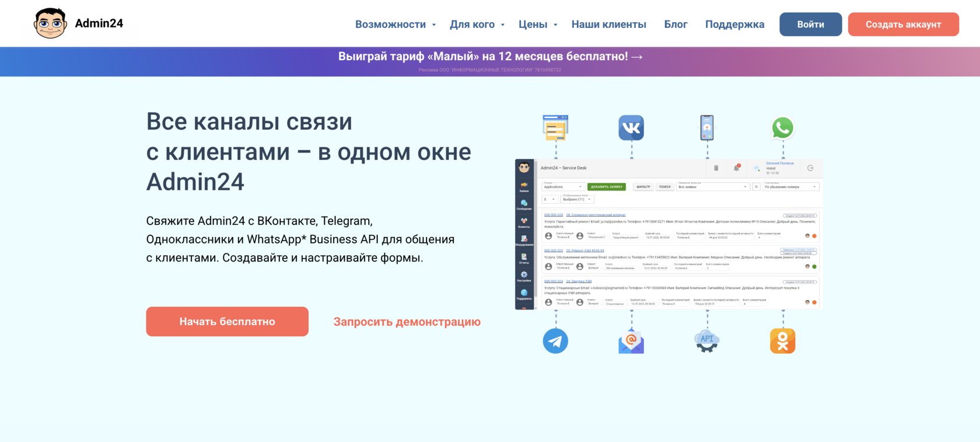Open По убыванию номера sort dropdown

point(791,186)
